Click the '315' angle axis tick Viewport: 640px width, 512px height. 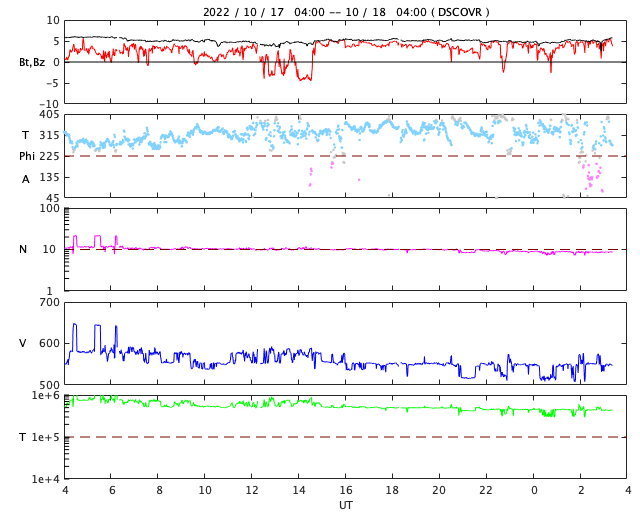click(49, 135)
